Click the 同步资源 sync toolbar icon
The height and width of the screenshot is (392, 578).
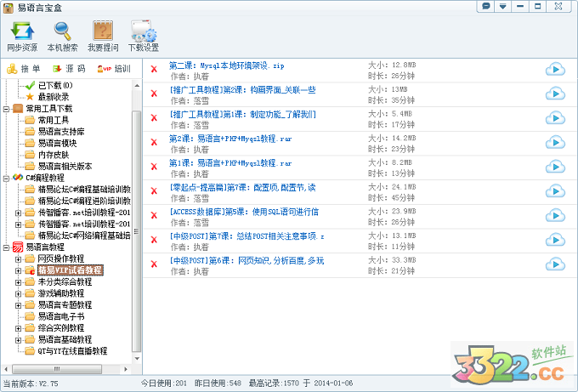click(22, 36)
